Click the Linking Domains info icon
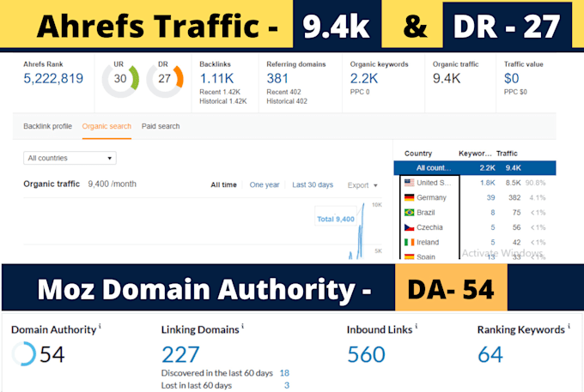Image resolution: width=584 pixels, height=392 pixels. (x=242, y=327)
